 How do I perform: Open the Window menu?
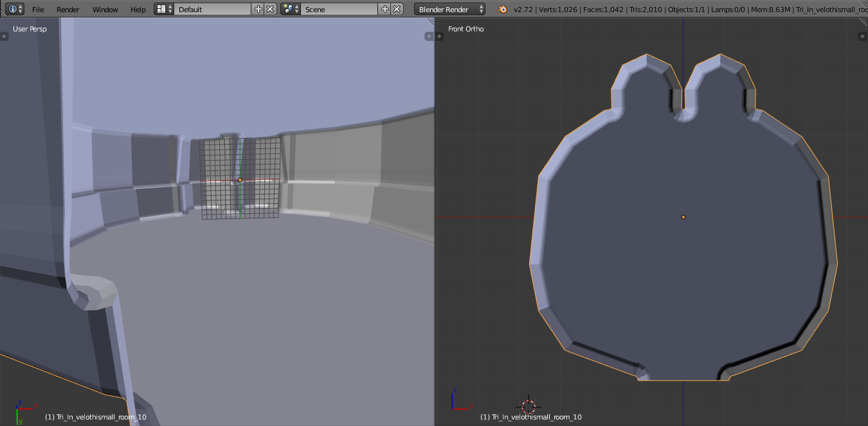(105, 10)
